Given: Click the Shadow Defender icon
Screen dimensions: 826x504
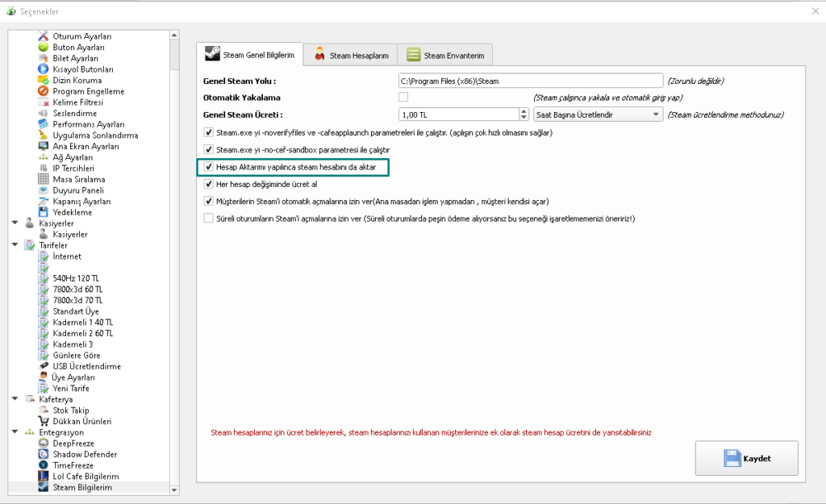Looking at the screenshot, I should (x=44, y=454).
